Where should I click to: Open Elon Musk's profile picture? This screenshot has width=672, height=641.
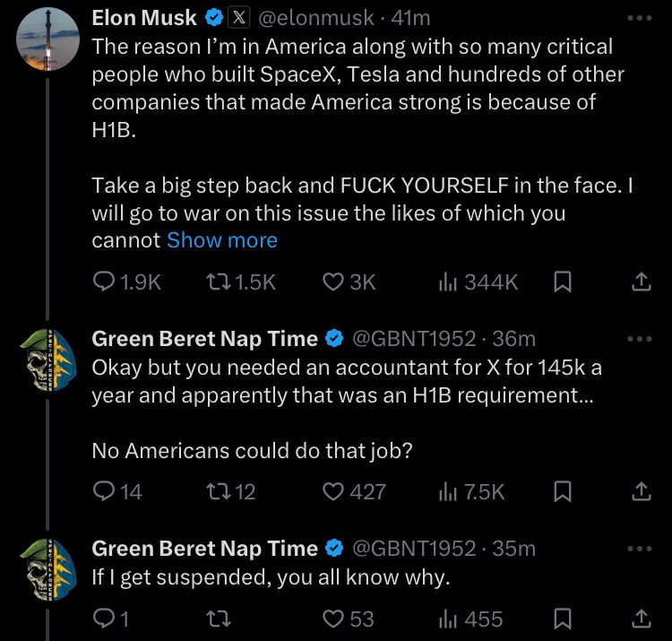49,39
